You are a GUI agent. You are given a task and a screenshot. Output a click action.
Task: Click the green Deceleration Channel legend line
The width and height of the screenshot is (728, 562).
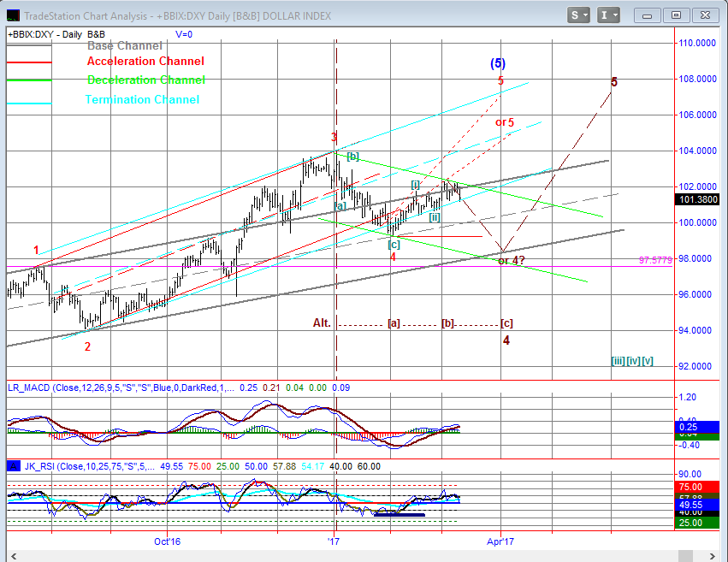(x=29, y=80)
